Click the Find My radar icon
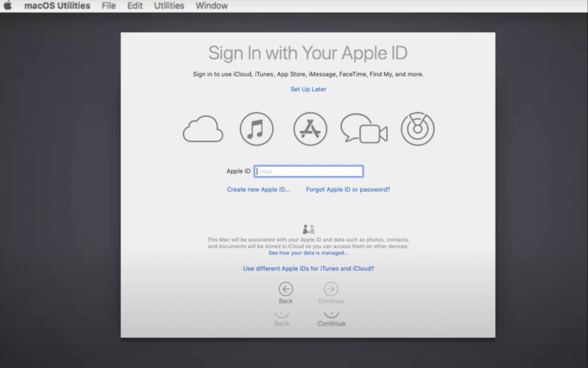 [x=417, y=129]
